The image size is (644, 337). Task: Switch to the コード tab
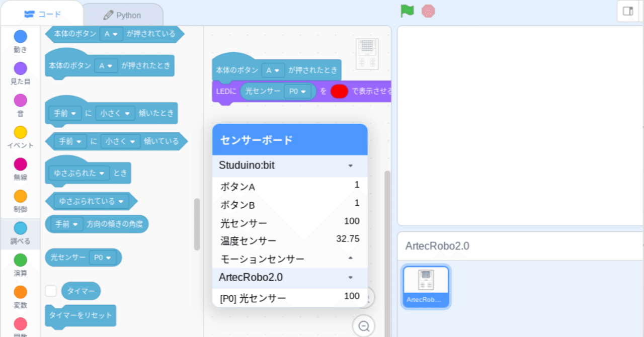(42, 14)
